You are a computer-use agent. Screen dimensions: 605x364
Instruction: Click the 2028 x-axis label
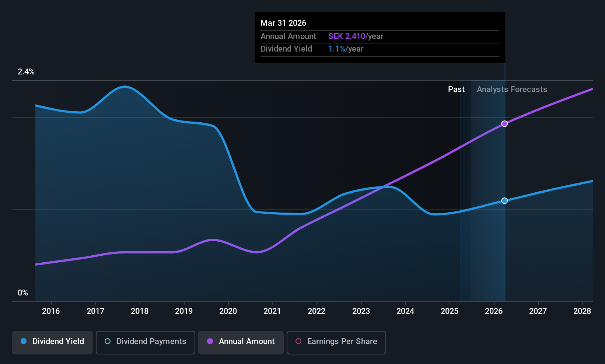[x=582, y=311]
